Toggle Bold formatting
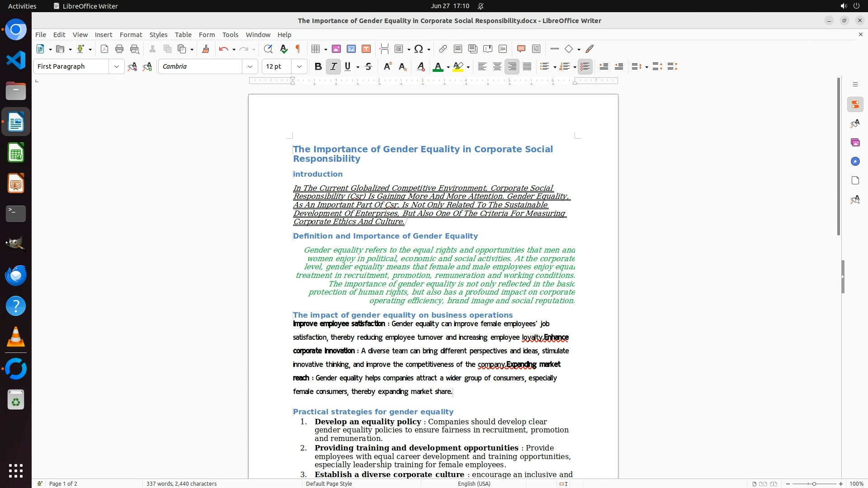The width and height of the screenshot is (868, 488). point(318,66)
